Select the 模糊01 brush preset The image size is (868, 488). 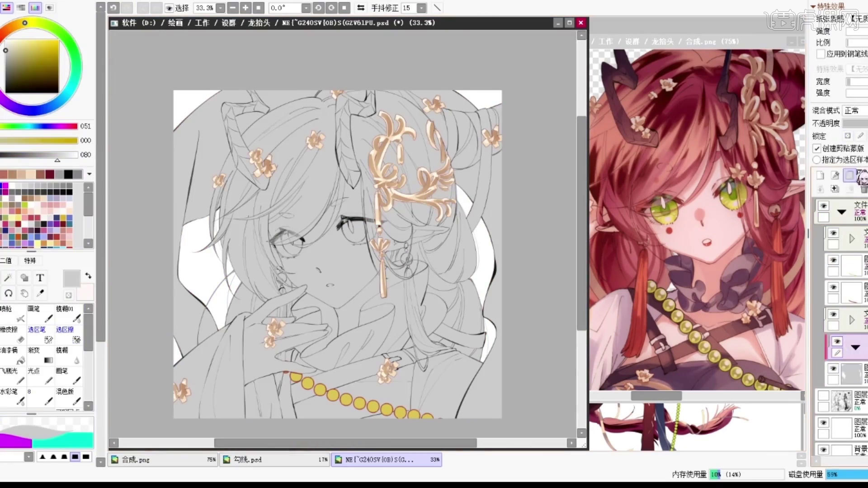click(x=69, y=314)
